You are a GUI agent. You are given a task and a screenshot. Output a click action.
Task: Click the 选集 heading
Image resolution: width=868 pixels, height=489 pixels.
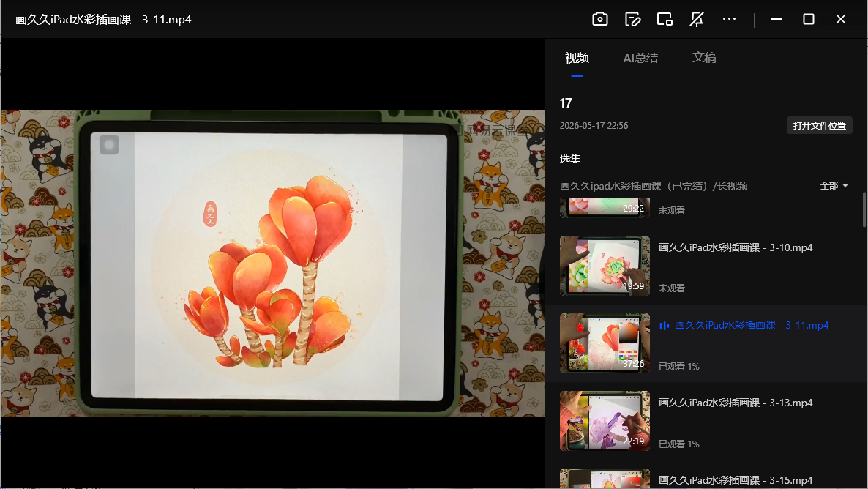click(569, 159)
